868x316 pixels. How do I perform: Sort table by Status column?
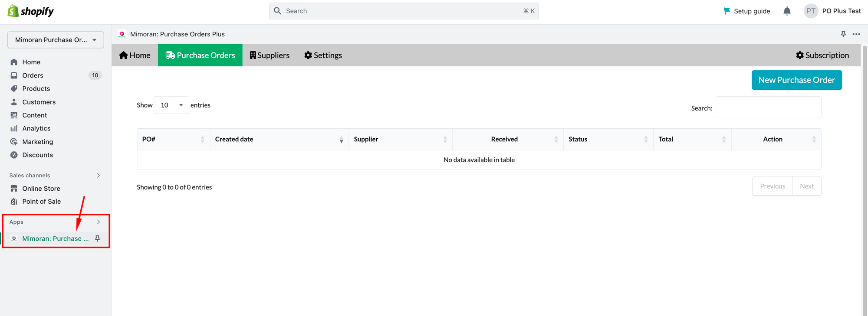[x=608, y=139]
